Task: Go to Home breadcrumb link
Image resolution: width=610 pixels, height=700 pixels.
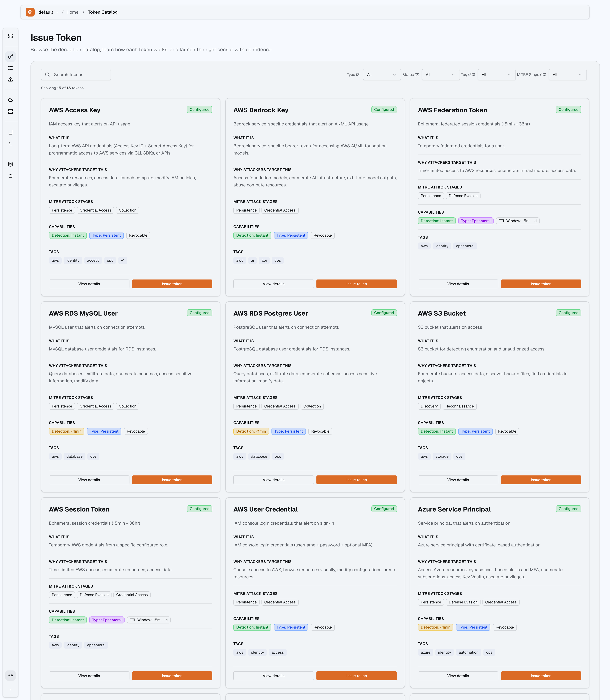Action: coord(72,12)
